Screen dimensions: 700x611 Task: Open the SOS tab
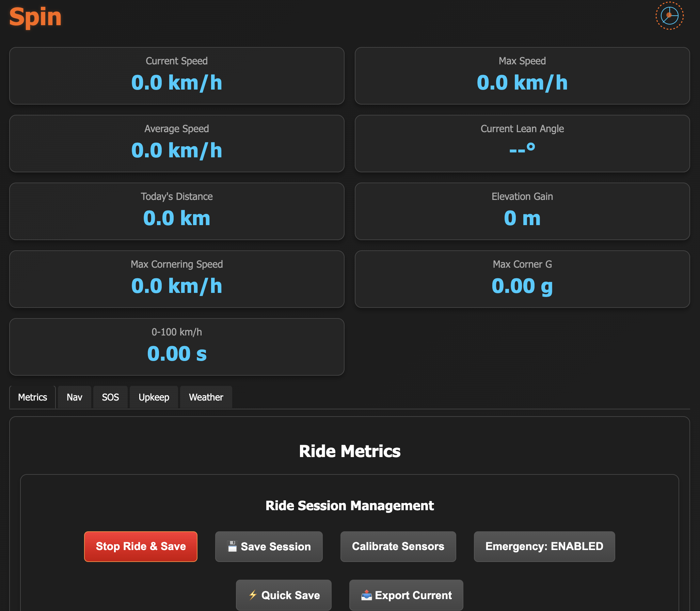click(x=110, y=397)
